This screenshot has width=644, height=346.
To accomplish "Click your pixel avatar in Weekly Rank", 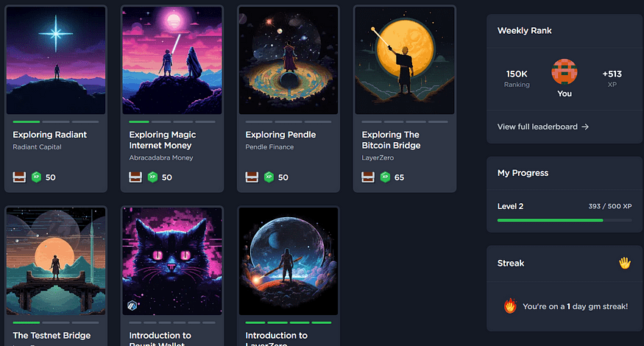I will [565, 72].
